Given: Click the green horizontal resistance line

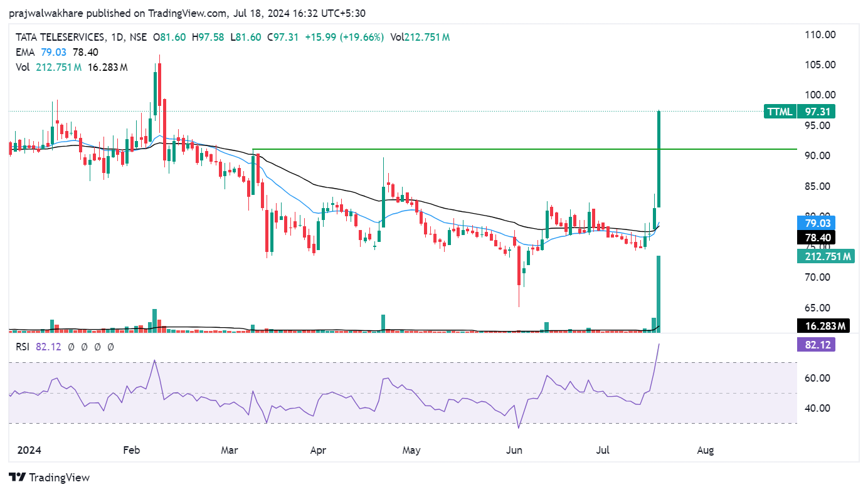Looking at the screenshot, I should 439,149.
